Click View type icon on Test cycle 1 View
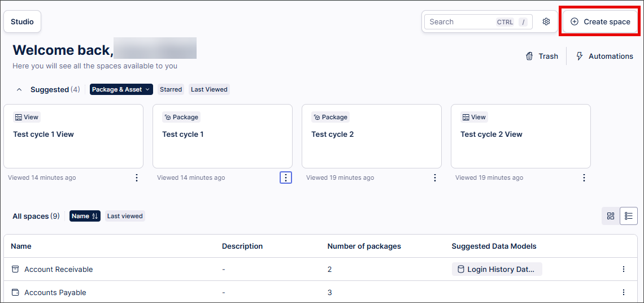Image resolution: width=644 pixels, height=303 pixels. pos(19,117)
